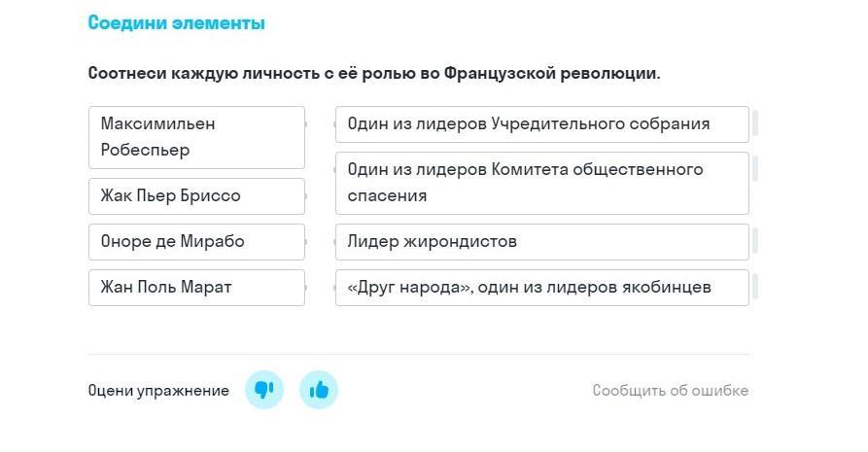The image size is (868, 452).
Task: Click the thumbs-up rating icon
Action: click(318, 390)
